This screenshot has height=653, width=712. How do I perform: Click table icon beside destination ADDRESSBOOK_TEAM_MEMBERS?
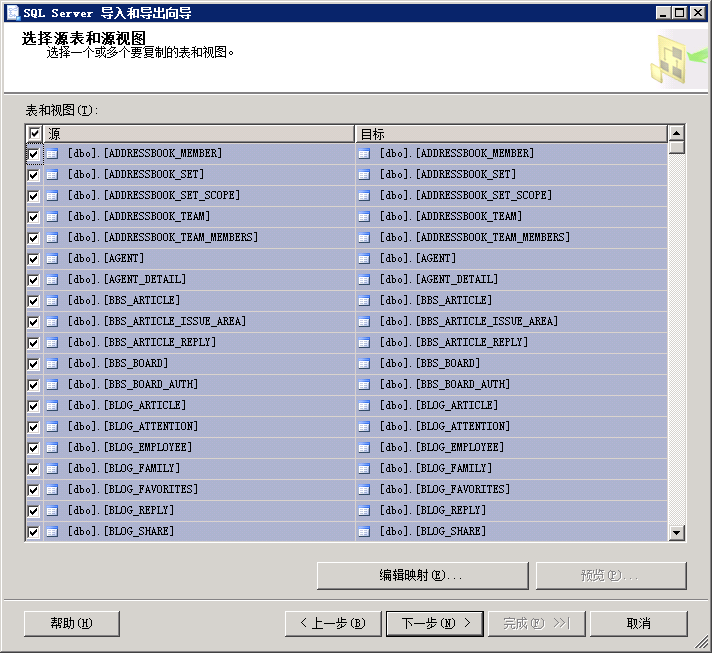click(x=364, y=238)
